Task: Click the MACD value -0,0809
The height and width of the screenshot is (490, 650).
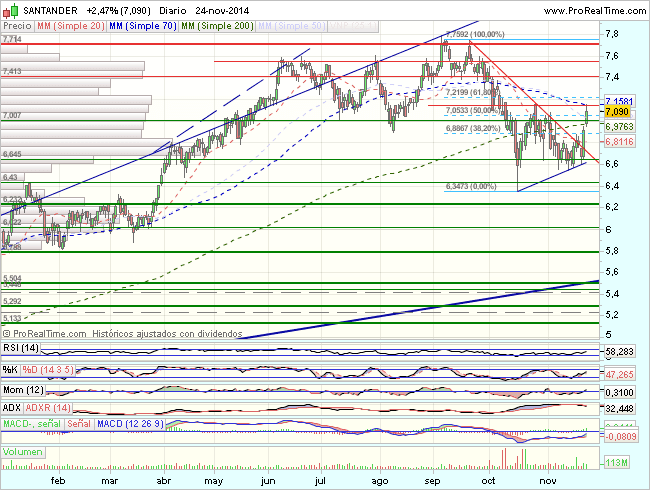Action: 621,436
